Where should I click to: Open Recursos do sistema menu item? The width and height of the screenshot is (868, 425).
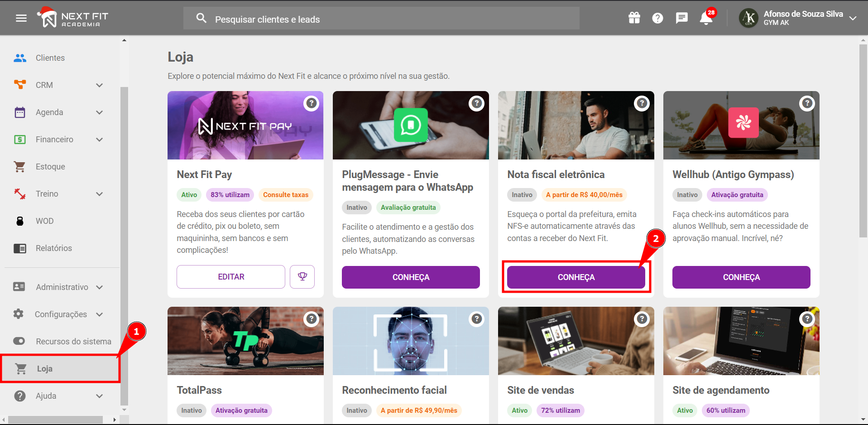[60, 342]
